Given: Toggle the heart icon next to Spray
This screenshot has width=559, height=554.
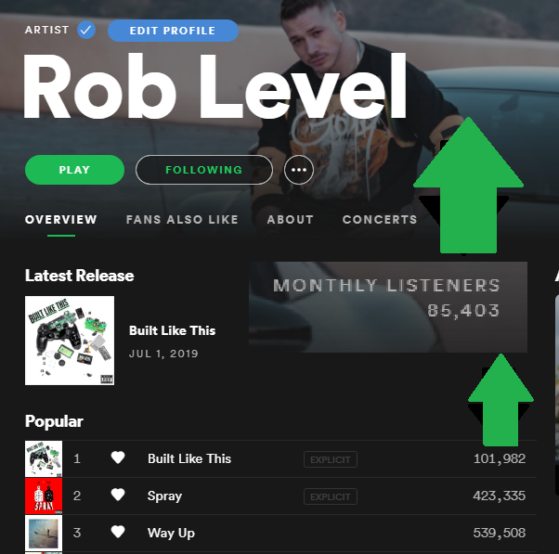Looking at the screenshot, I should pyautogui.click(x=118, y=495).
